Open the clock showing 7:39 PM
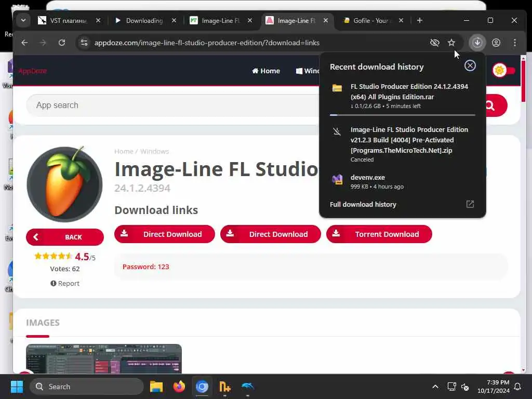This screenshot has width=532, height=399. click(494, 387)
